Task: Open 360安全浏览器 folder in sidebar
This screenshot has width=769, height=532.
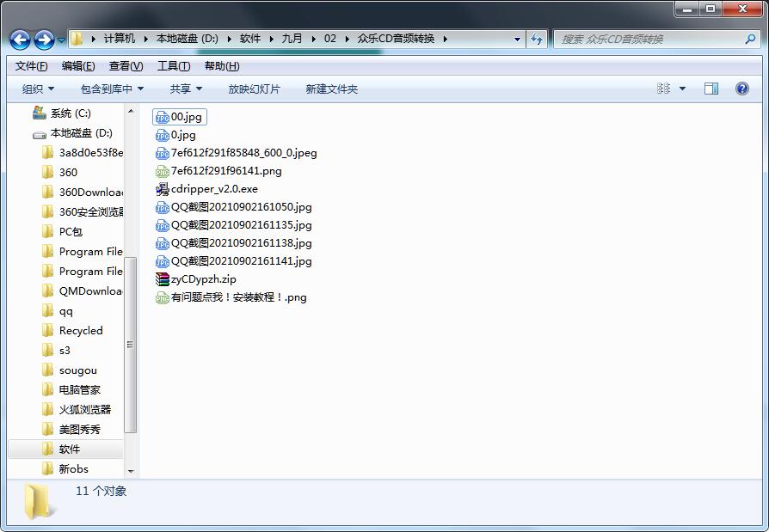Action: tap(83, 211)
